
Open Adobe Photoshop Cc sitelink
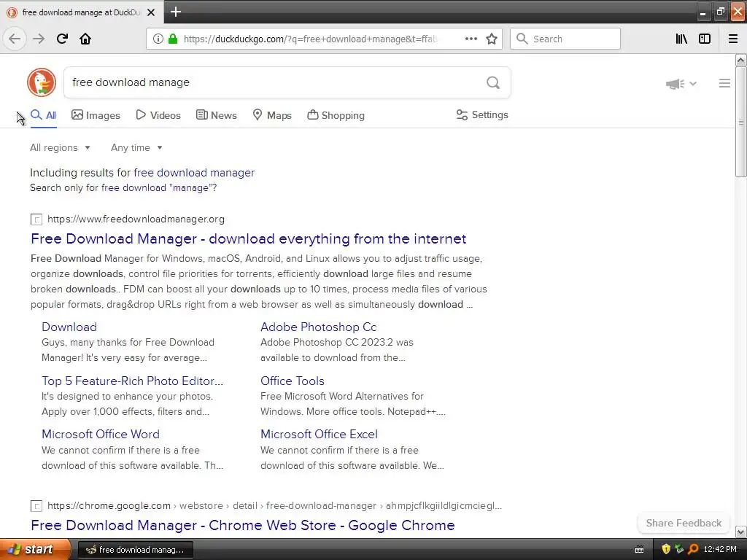point(318,327)
